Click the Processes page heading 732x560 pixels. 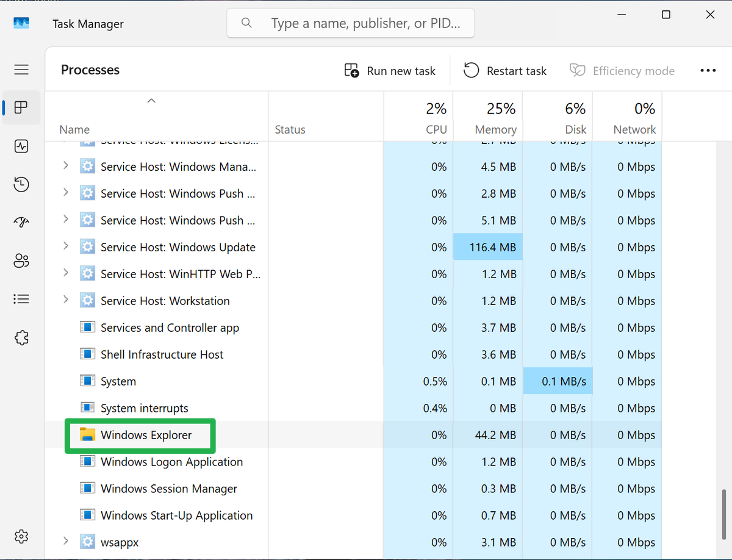coord(90,70)
